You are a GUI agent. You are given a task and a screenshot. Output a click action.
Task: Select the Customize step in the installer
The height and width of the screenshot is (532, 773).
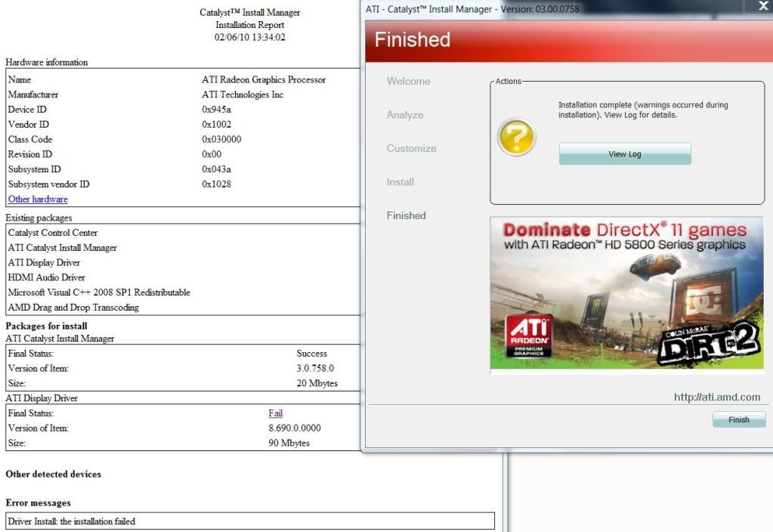click(411, 148)
